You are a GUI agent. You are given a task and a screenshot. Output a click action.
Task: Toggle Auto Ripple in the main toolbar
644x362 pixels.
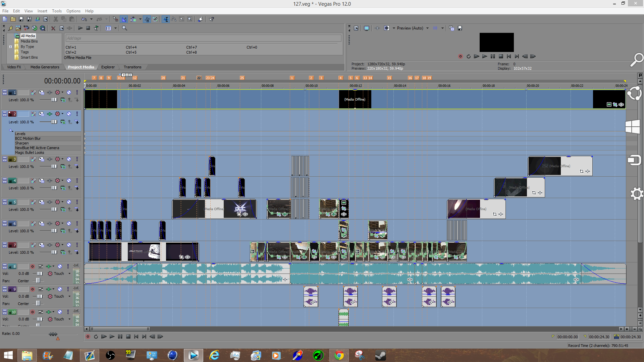click(133, 19)
